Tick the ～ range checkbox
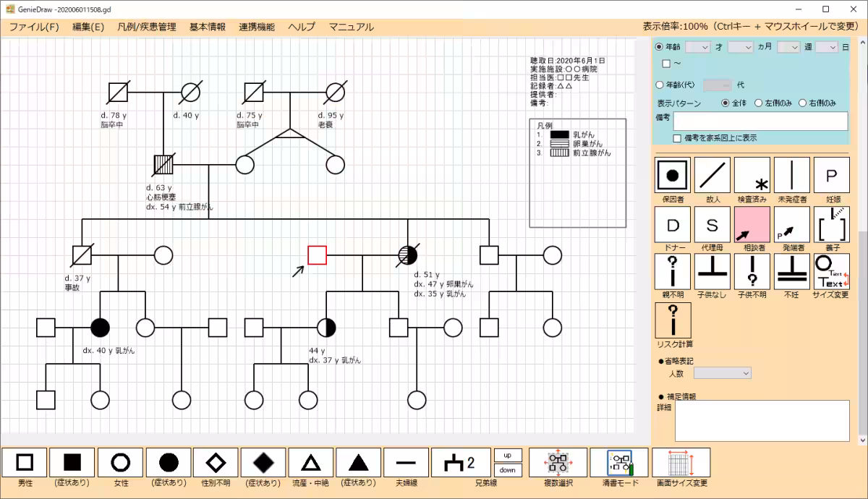Screen dimensions: 868x499 (666, 64)
